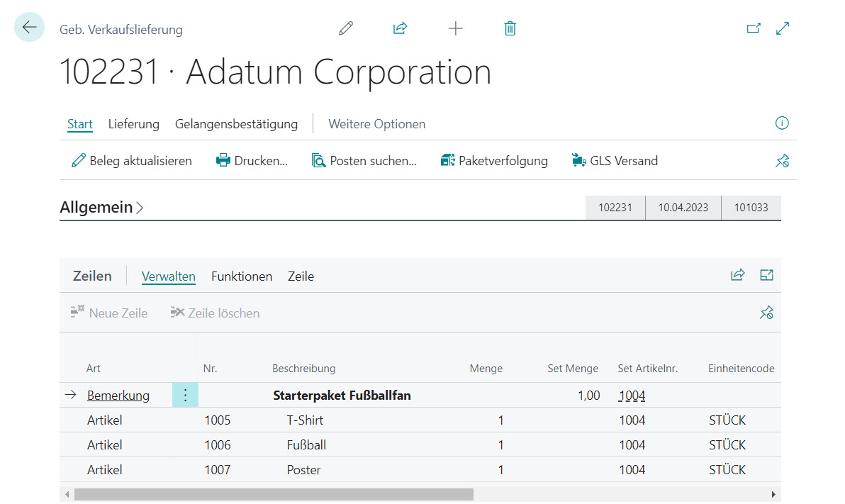Select the Bemerkung row arrow indicator
Screen dimensions: 845x504
(x=71, y=395)
